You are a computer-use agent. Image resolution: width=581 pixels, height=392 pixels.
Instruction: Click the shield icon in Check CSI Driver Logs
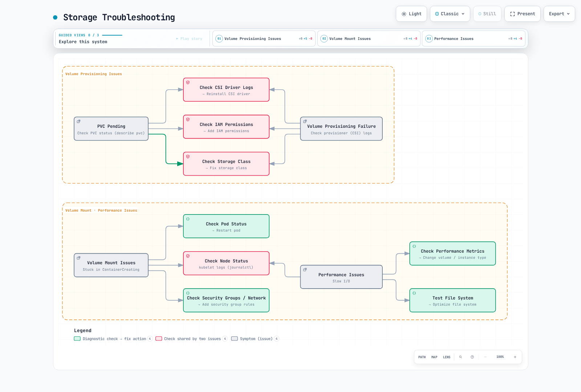pyautogui.click(x=188, y=82)
